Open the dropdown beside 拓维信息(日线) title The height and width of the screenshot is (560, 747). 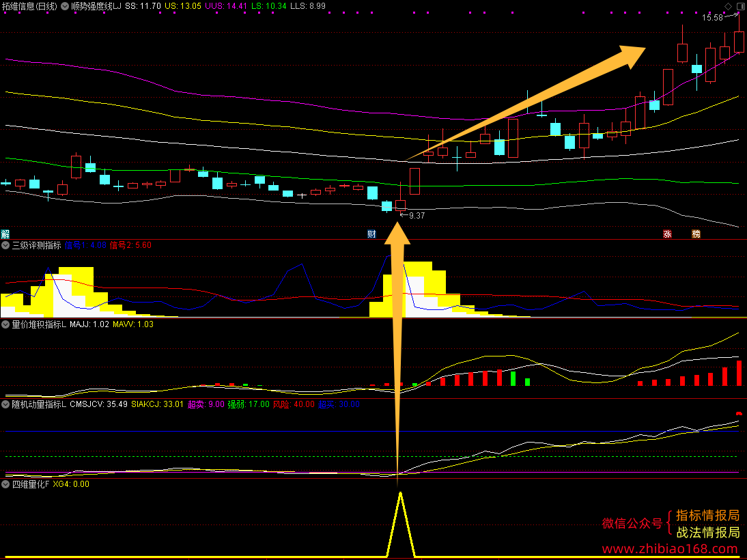click(x=65, y=6)
